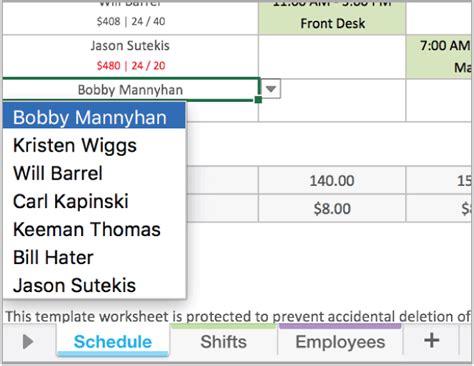Image resolution: width=474 pixels, height=366 pixels.
Task: Go to the Employees sheet tab
Action: pyautogui.click(x=340, y=342)
